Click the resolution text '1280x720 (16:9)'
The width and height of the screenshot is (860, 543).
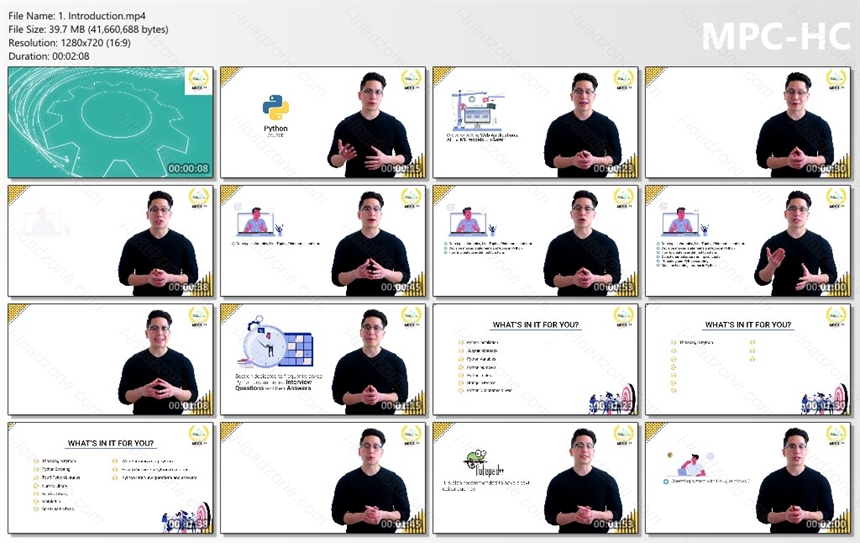click(95, 42)
